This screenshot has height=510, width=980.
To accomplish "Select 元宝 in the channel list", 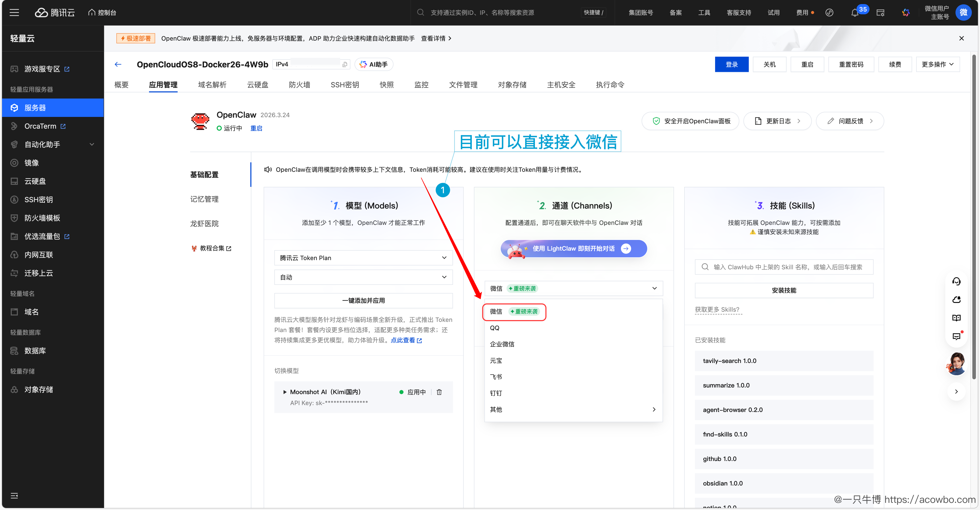I will 573,360.
